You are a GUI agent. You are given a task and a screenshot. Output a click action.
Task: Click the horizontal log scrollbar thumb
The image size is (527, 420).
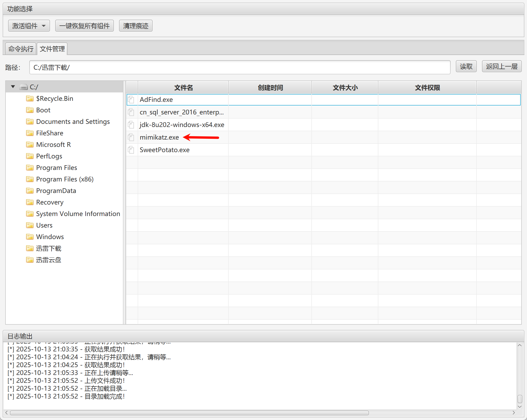click(189, 413)
